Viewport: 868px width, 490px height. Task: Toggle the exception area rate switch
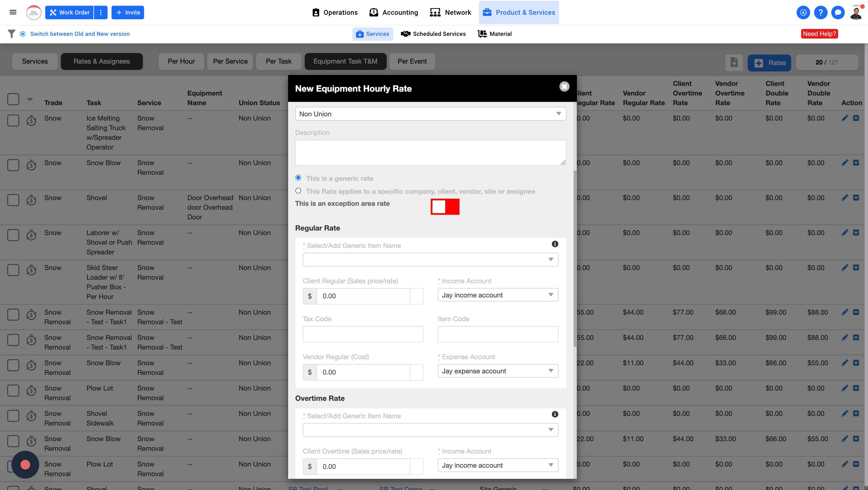[445, 207]
